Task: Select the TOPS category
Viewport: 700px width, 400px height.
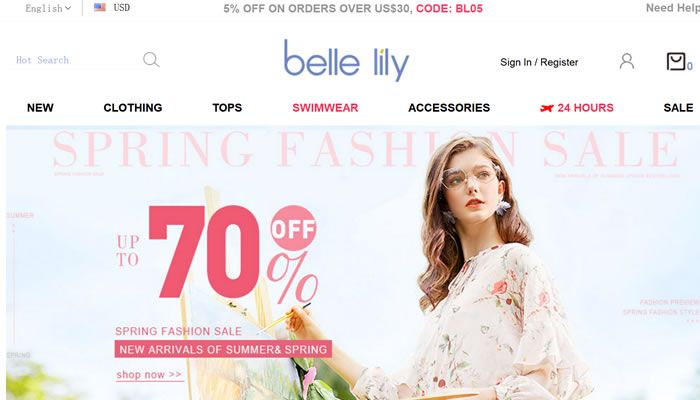Action: (x=227, y=108)
